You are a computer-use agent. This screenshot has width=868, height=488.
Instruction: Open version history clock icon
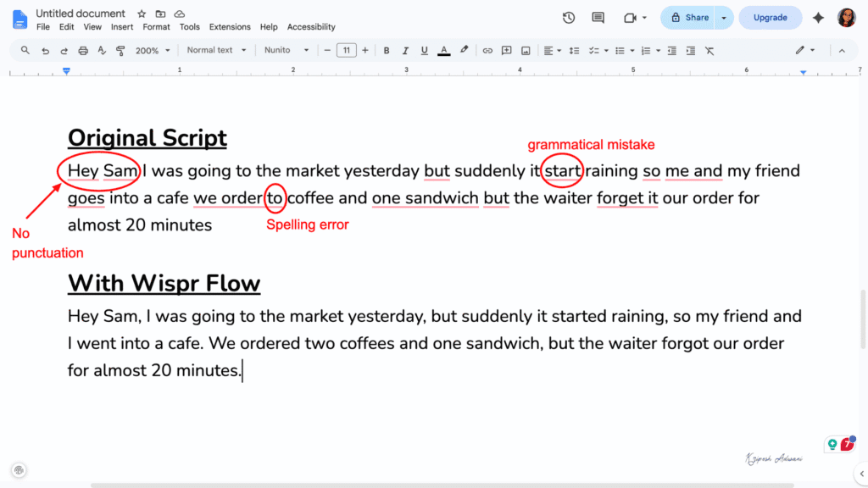coord(569,18)
